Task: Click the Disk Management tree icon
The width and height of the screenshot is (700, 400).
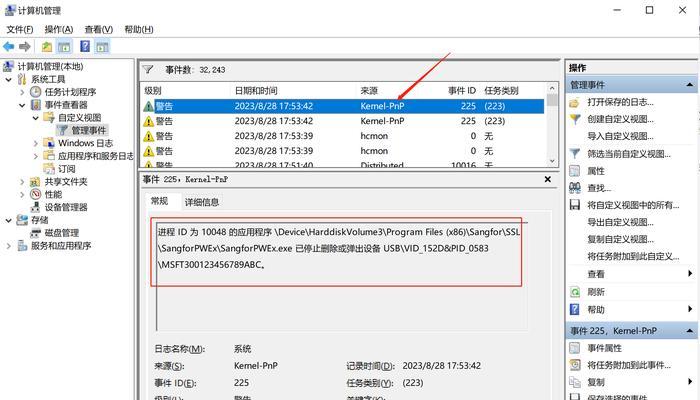Action: pos(36,233)
